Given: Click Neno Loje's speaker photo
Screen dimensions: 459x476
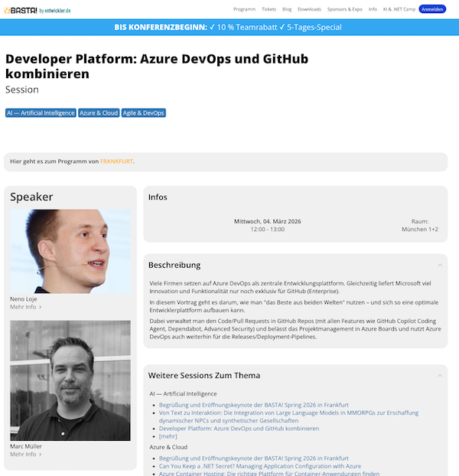Looking at the screenshot, I should [x=70, y=251].
